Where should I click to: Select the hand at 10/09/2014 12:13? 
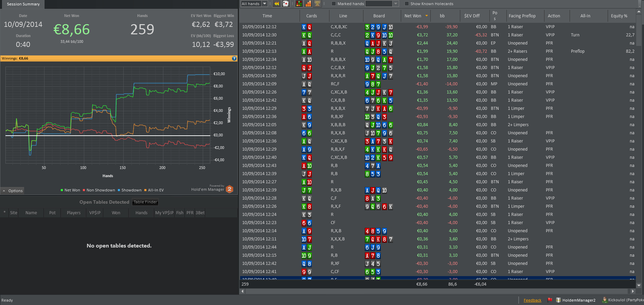tap(438, 51)
